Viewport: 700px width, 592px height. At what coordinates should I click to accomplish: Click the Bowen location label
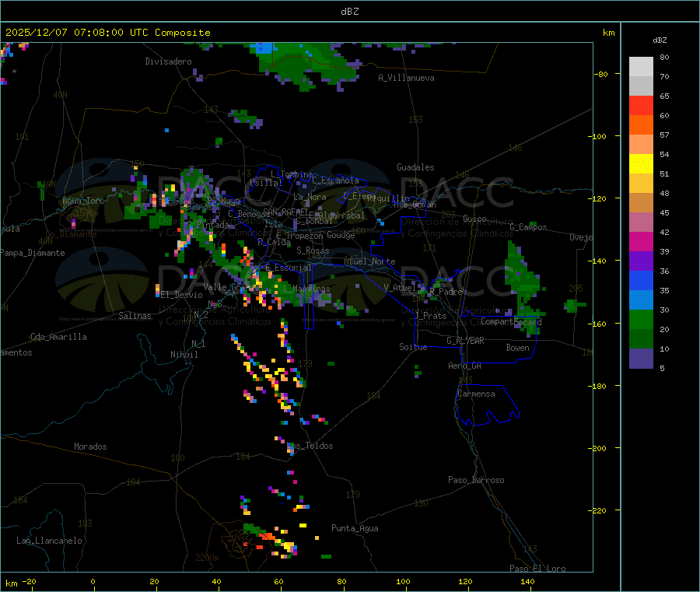[517, 348]
